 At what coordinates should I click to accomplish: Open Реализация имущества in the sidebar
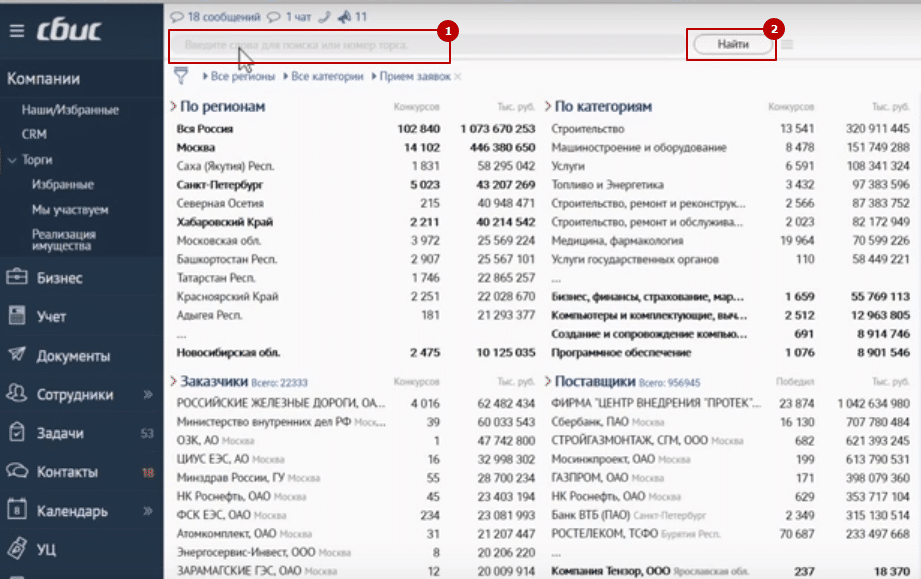click(x=63, y=240)
